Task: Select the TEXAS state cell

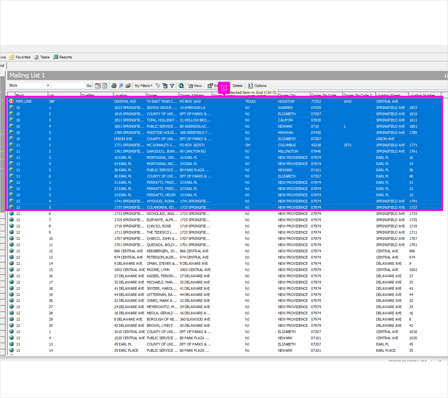Action: 250,101
